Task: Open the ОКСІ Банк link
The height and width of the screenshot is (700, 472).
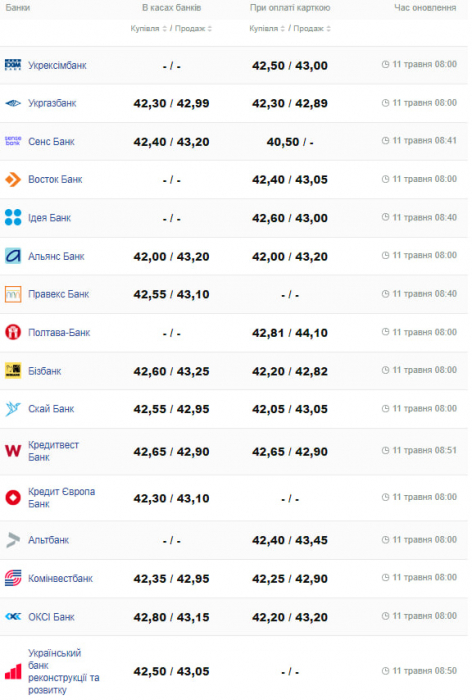Action: click(51, 617)
